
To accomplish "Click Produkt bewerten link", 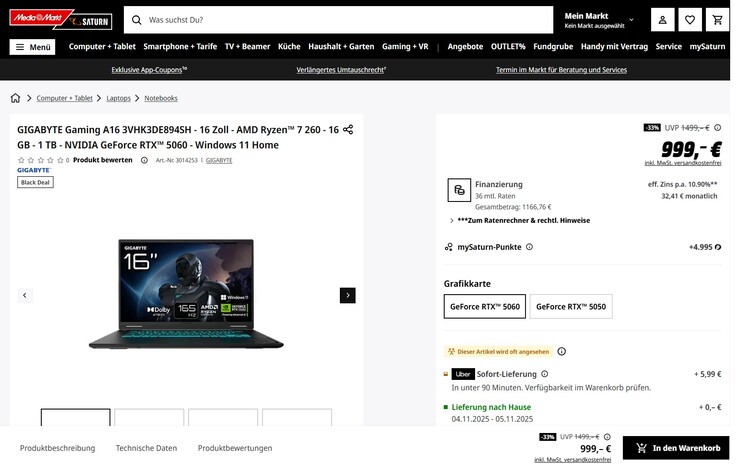I will pyautogui.click(x=103, y=160).
